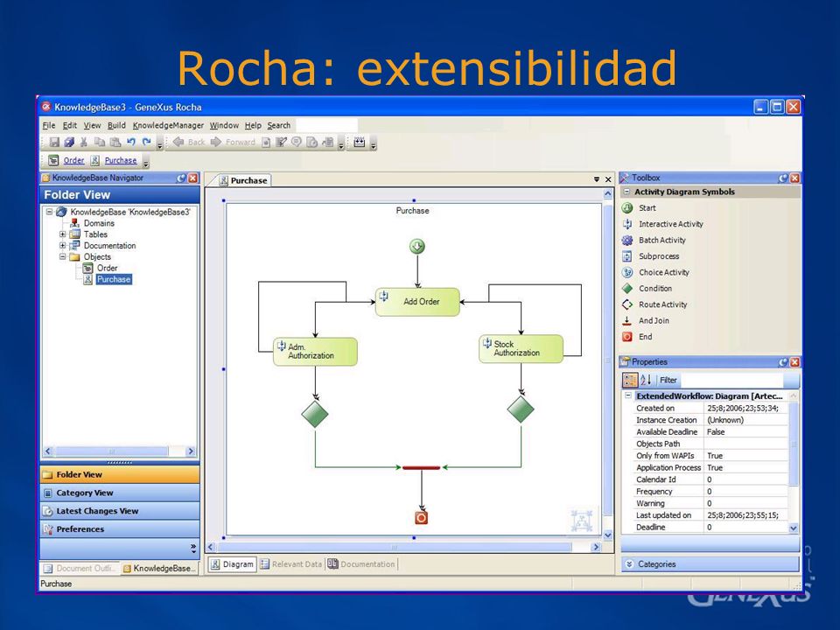840x630 pixels.
Task: Click the Forward navigation arrow
Action: point(233,142)
